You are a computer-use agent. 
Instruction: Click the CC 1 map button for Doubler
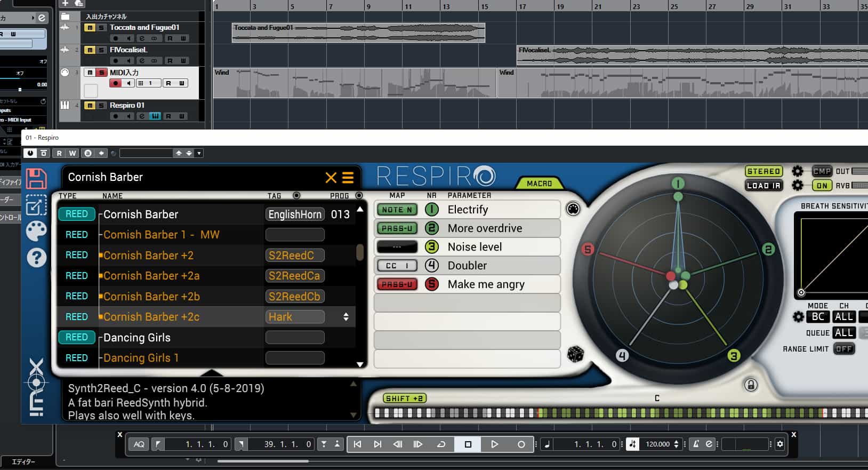coord(397,265)
